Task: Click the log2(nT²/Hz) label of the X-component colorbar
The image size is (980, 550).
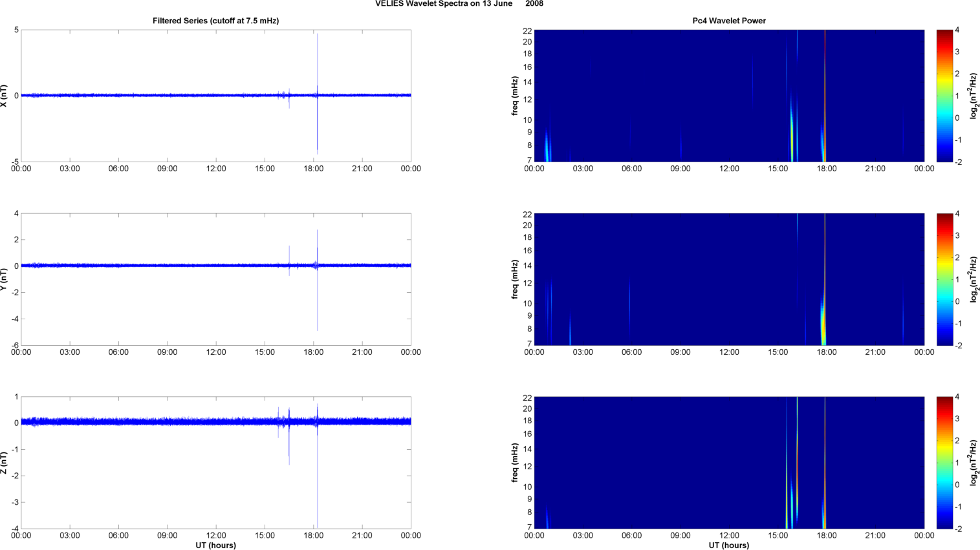Action: click(x=974, y=96)
